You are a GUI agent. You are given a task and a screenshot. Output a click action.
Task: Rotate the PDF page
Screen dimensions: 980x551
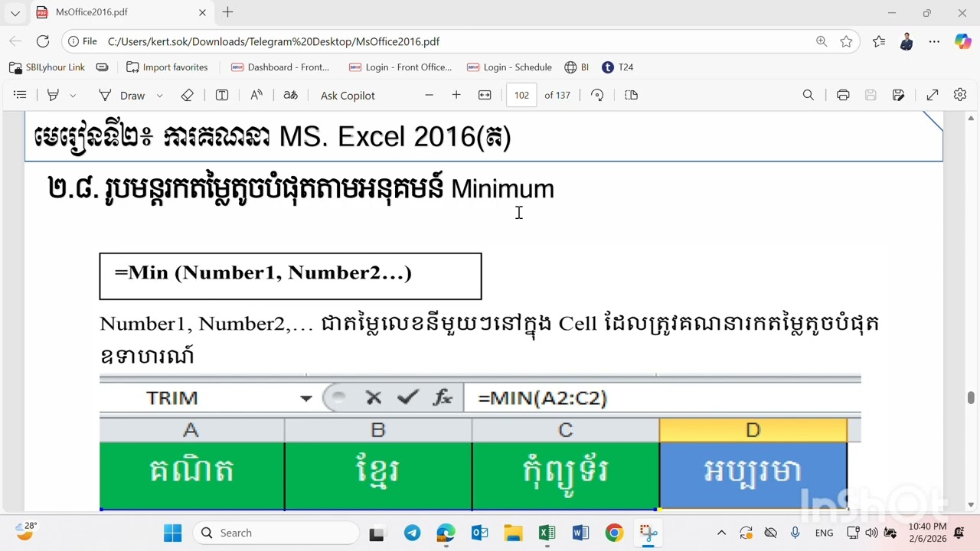[x=597, y=95]
